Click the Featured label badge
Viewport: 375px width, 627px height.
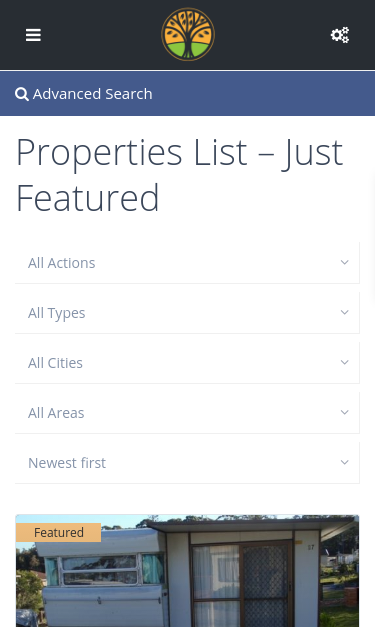(x=58, y=533)
